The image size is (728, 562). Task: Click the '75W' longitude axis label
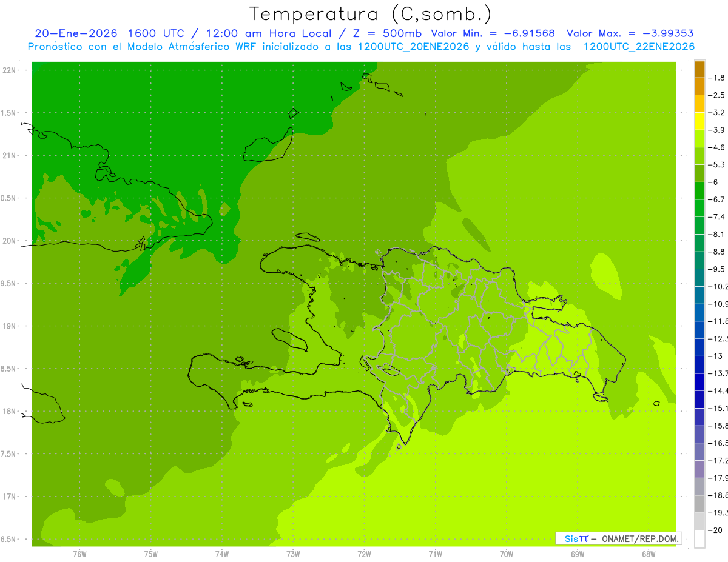click(151, 554)
